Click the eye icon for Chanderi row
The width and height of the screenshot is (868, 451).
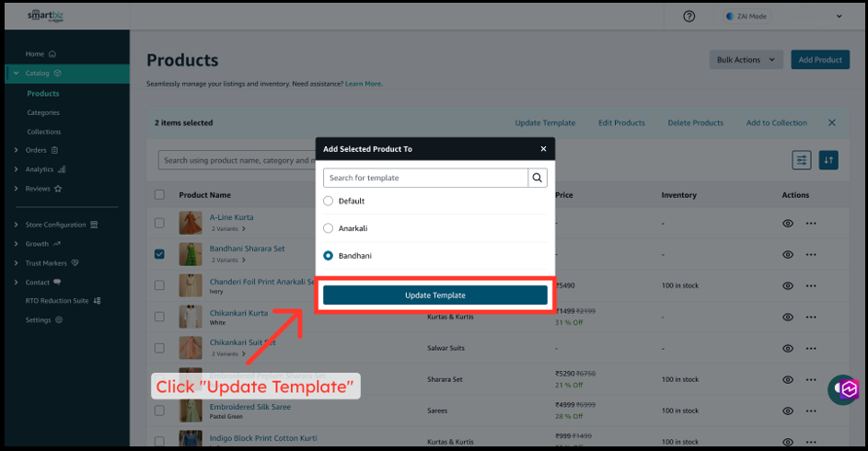point(788,286)
